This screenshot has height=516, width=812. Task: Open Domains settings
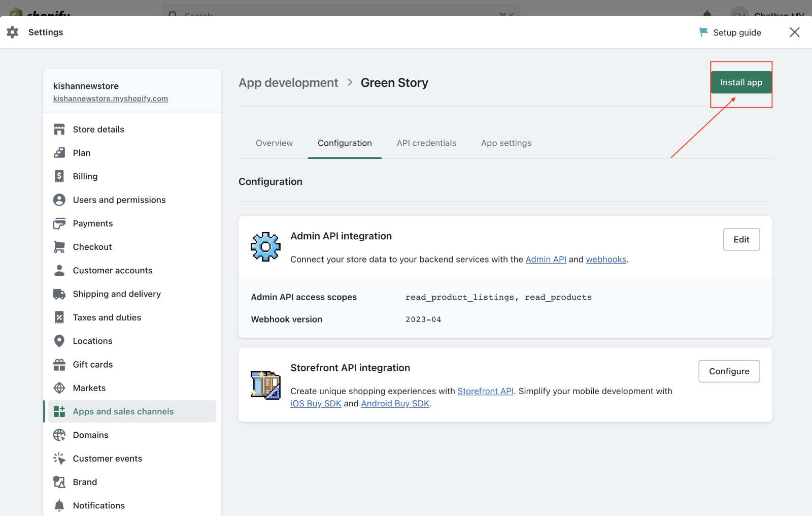click(132, 435)
